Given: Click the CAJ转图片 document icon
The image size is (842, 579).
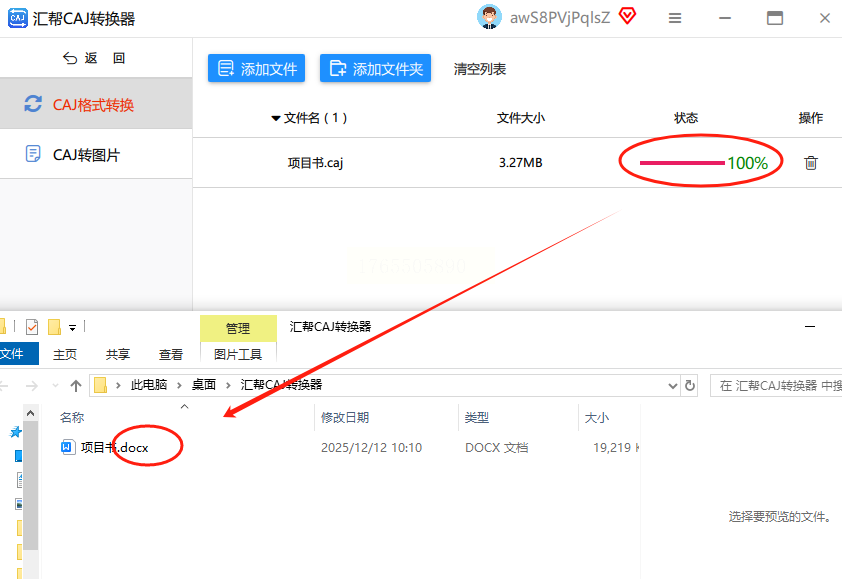Looking at the screenshot, I should click(x=33, y=154).
